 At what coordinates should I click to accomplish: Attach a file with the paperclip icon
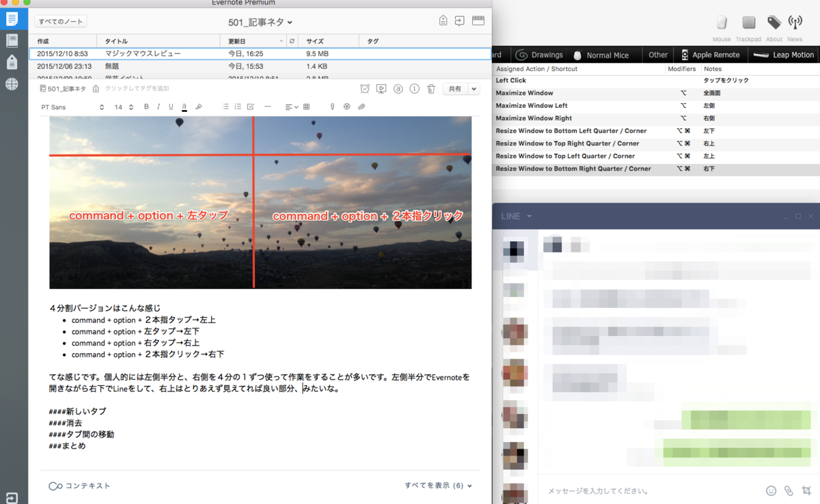[x=361, y=107]
